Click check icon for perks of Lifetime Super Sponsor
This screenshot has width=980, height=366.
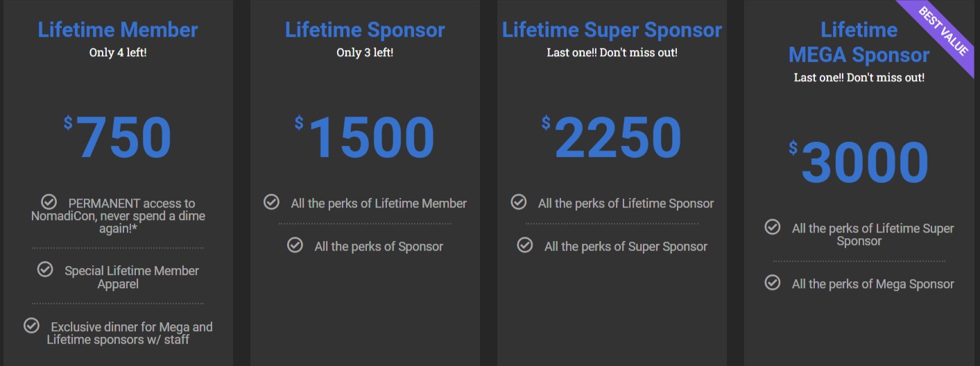[x=772, y=227]
